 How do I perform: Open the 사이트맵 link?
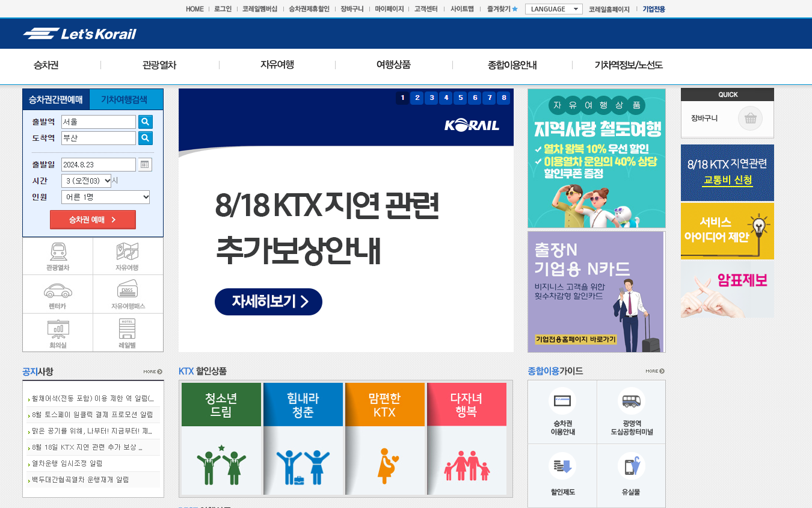click(462, 9)
